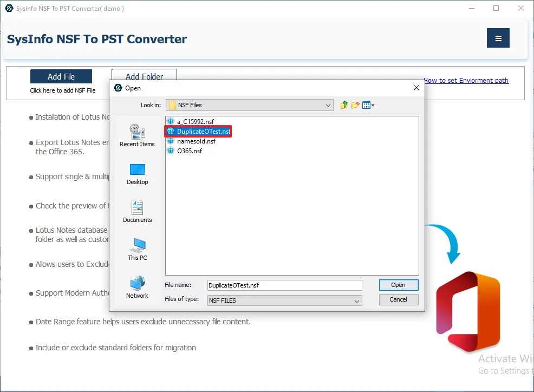Select namesold.nsf file

pyautogui.click(x=196, y=141)
